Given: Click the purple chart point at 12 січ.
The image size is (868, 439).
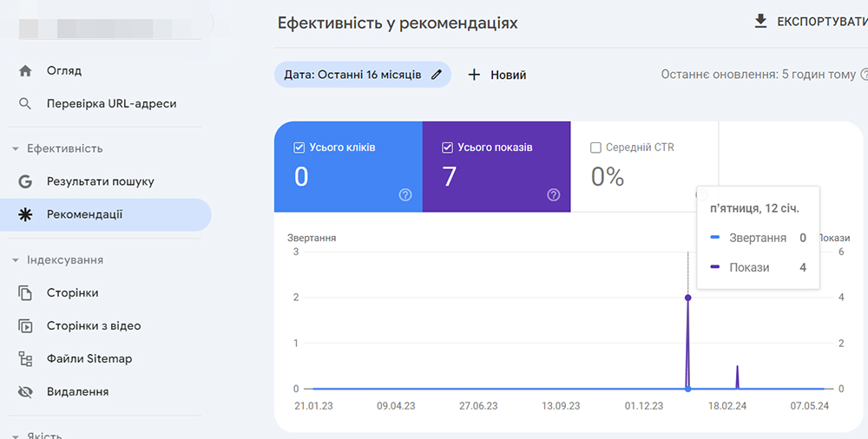Looking at the screenshot, I should pyautogui.click(x=688, y=298).
